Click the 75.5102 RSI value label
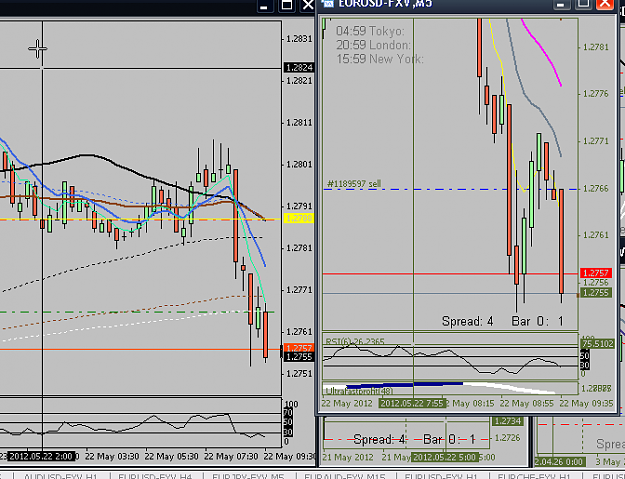The width and height of the screenshot is (625, 479). [597, 344]
